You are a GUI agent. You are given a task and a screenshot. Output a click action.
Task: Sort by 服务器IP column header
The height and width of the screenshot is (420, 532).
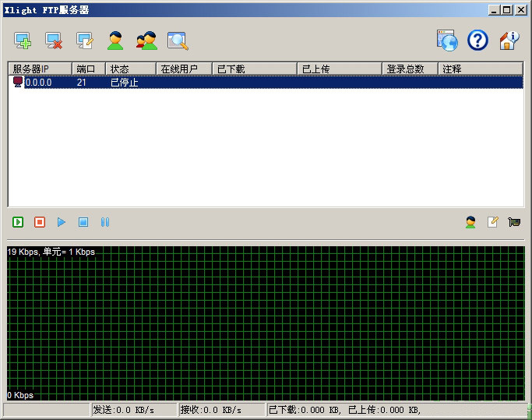point(41,69)
